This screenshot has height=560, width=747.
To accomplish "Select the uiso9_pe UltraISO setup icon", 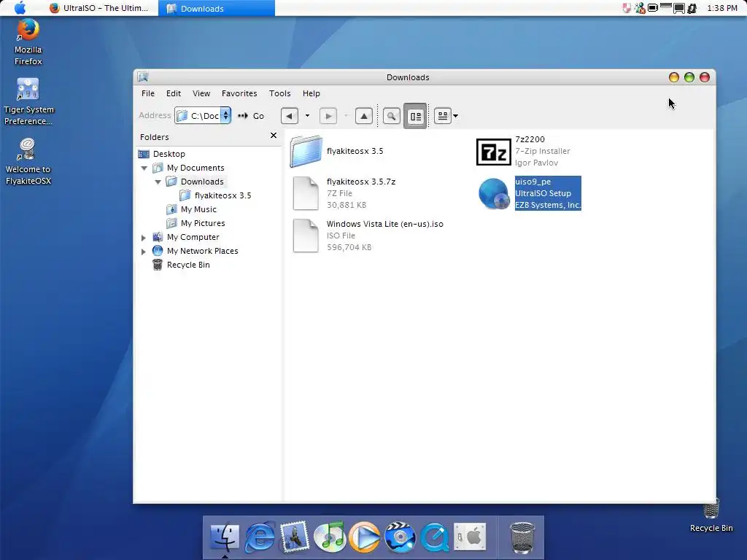I will coord(494,193).
